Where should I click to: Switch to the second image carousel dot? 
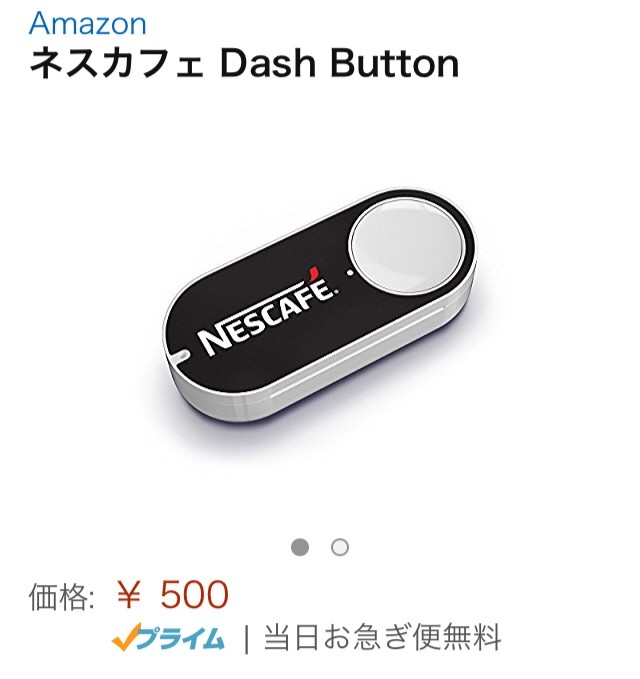340,547
